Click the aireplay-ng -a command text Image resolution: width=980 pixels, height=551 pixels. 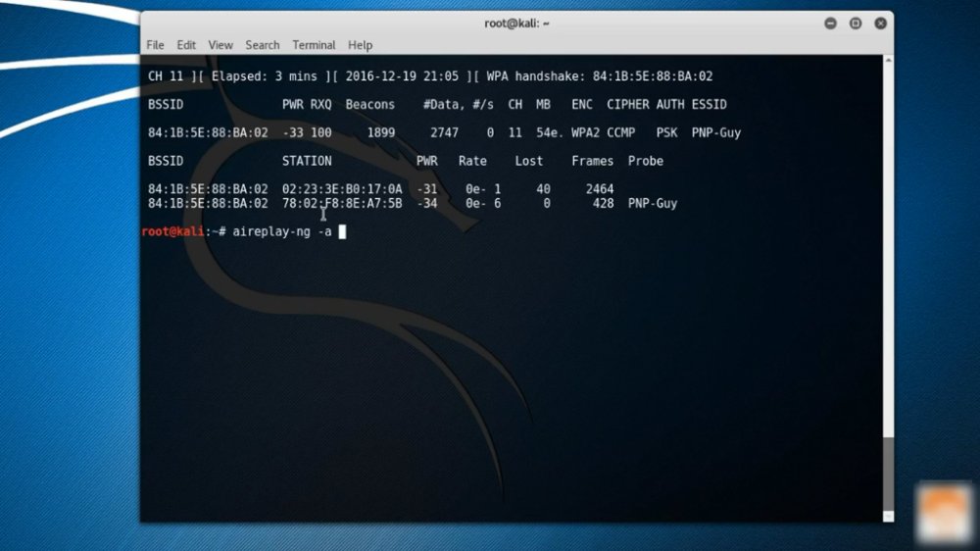point(282,231)
